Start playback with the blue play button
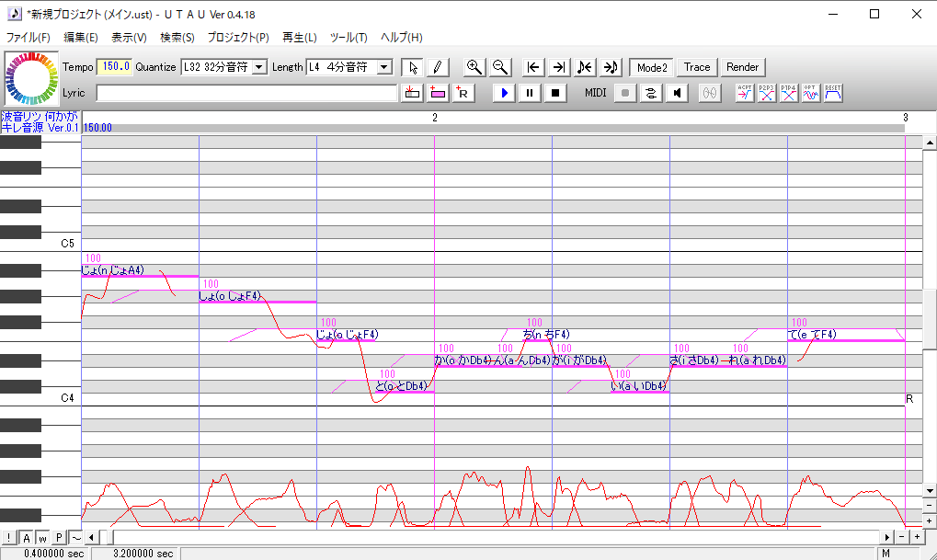 [x=504, y=93]
